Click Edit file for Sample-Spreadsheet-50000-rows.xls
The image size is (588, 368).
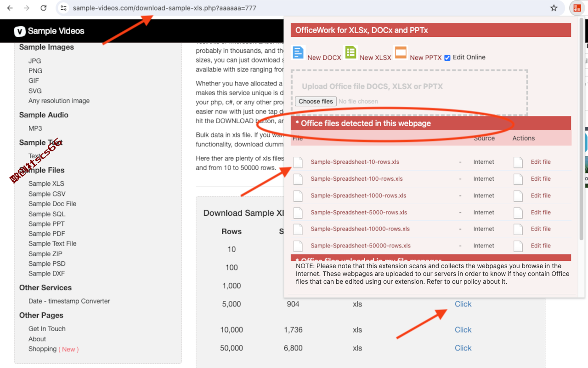pyautogui.click(x=541, y=246)
